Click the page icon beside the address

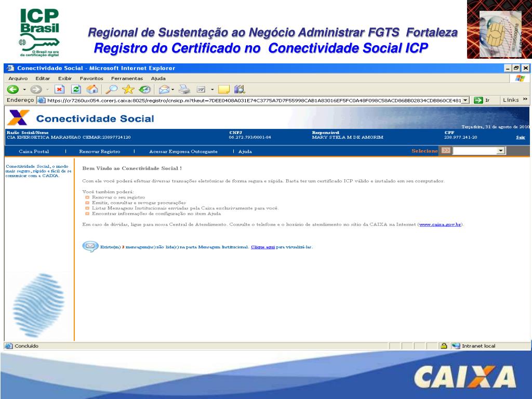[42, 100]
